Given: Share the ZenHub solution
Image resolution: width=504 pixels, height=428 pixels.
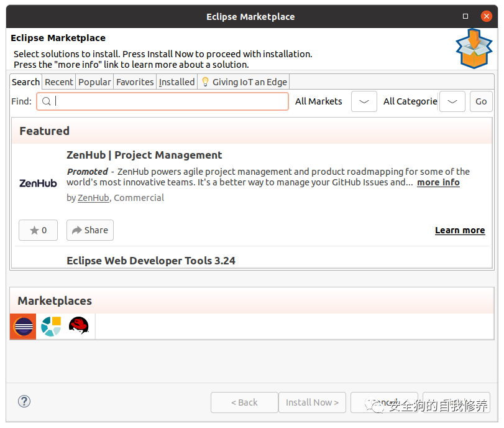Looking at the screenshot, I should pos(90,230).
